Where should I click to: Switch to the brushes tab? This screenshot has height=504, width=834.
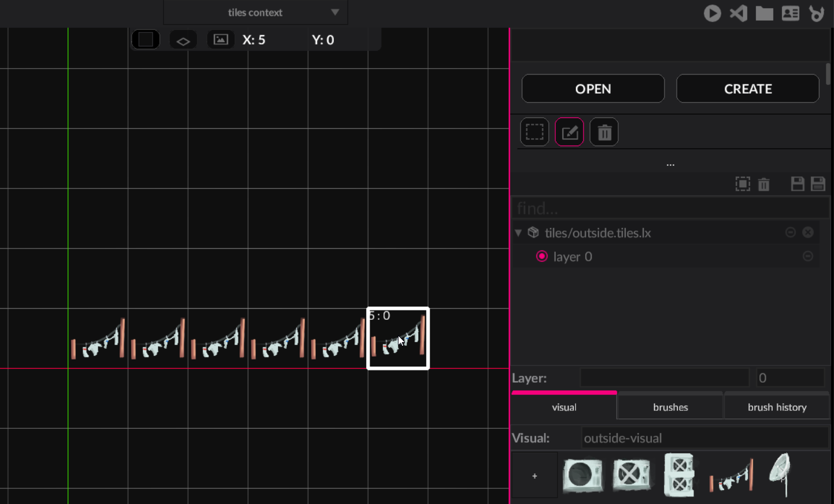670,407
